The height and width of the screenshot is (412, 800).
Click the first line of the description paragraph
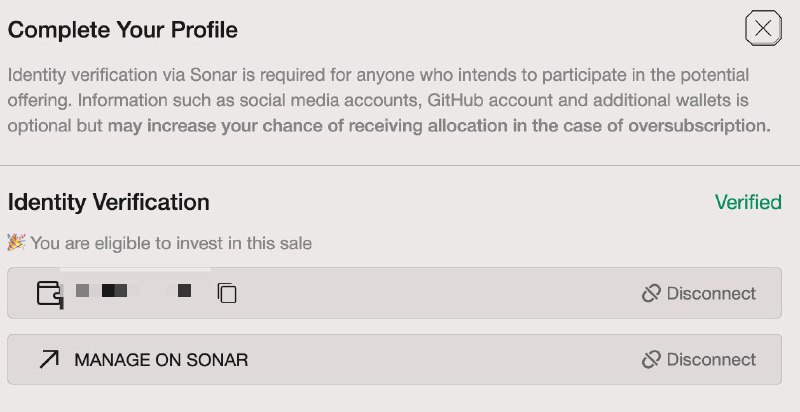[x=378, y=76]
